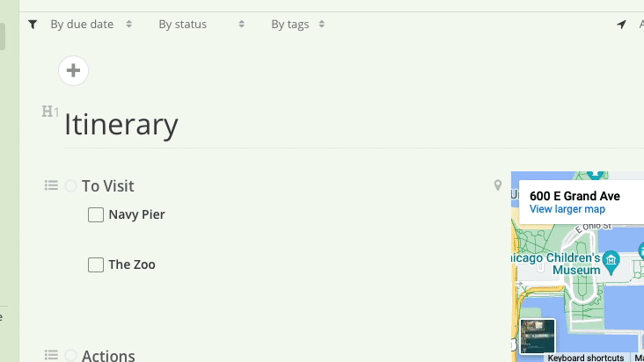Screen dimensions: 644x362
Task: Click the navigation arrow icon at top right
Action: (621, 25)
